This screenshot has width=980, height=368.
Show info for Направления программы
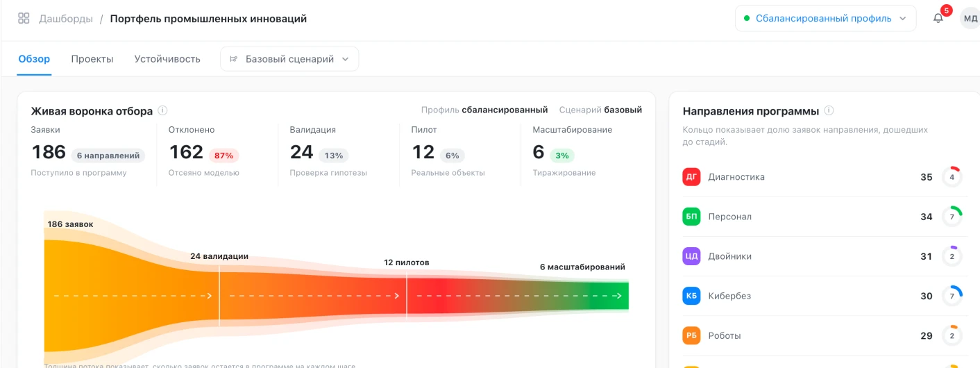[829, 111]
